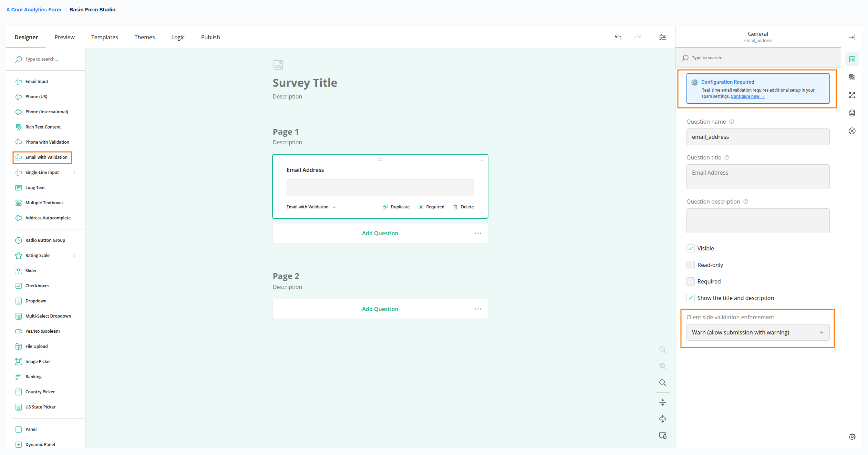Zoom in on the survey canvas
Image resolution: width=868 pixels, height=455 pixels.
click(x=662, y=349)
